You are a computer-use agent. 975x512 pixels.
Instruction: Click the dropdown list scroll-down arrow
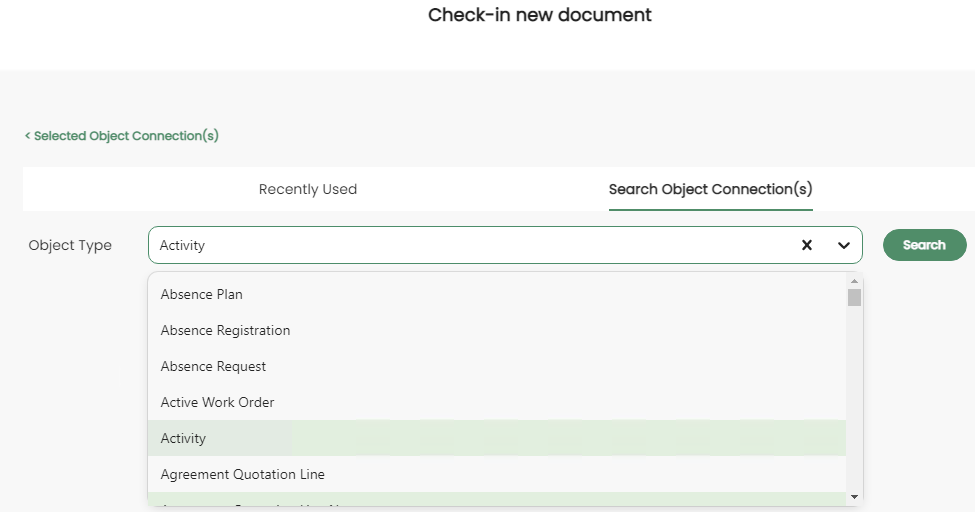tap(854, 496)
